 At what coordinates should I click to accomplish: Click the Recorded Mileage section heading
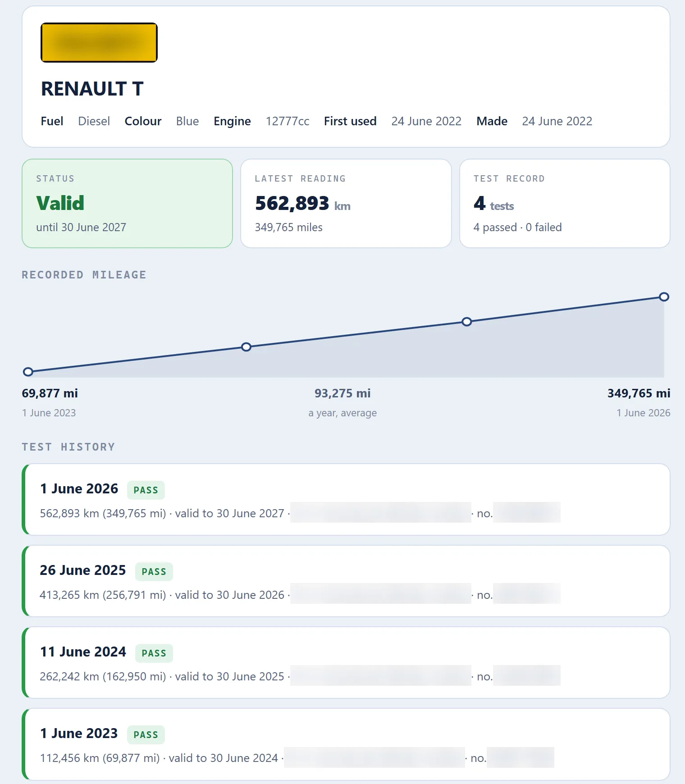click(x=84, y=275)
